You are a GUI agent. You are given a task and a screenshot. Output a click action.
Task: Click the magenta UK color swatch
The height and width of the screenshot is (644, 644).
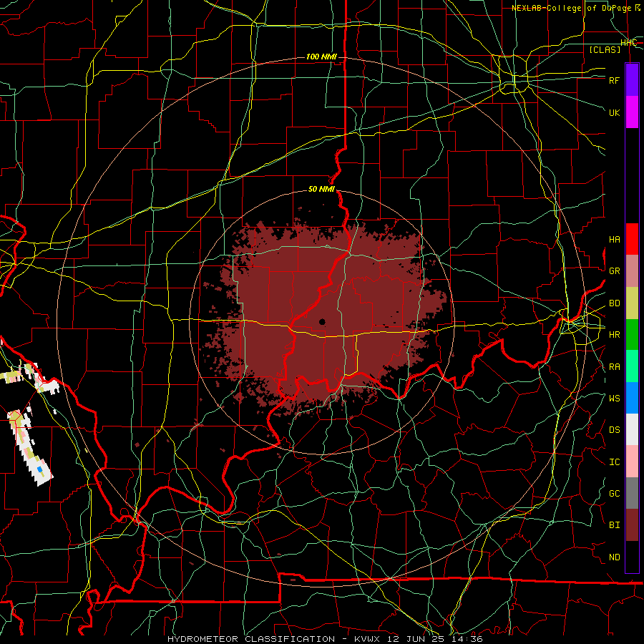coord(632,112)
